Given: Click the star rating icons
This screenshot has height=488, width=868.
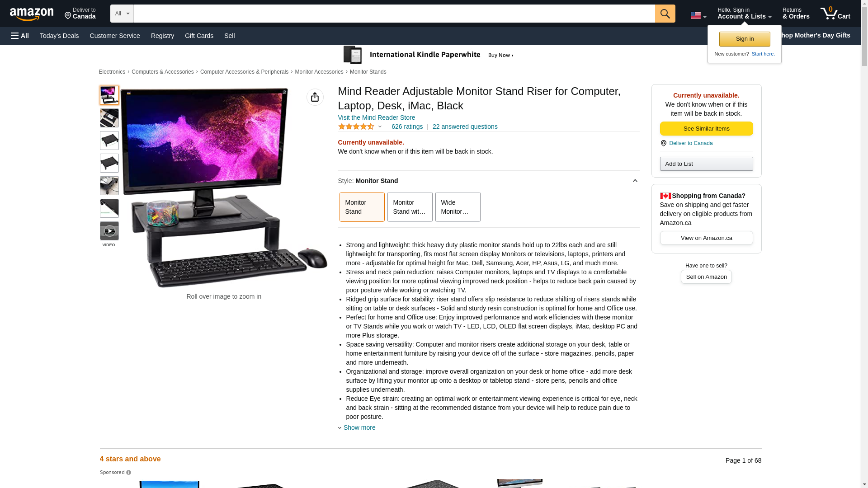Looking at the screenshot, I should pos(356,127).
